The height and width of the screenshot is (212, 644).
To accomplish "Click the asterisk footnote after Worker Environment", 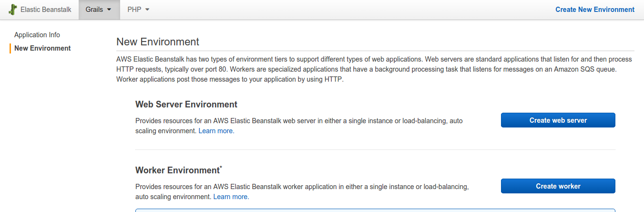I will click(x=221, y=168).
